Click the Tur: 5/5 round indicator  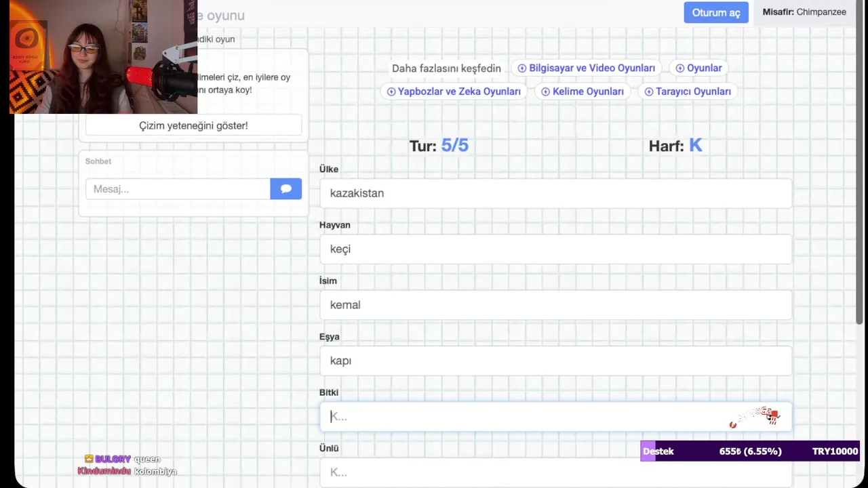tap(439, 145)
